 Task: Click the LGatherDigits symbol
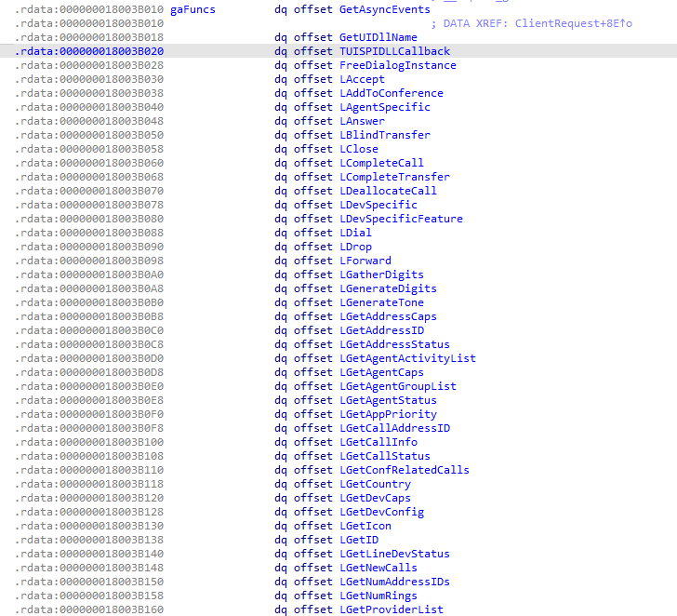[381, 275]
